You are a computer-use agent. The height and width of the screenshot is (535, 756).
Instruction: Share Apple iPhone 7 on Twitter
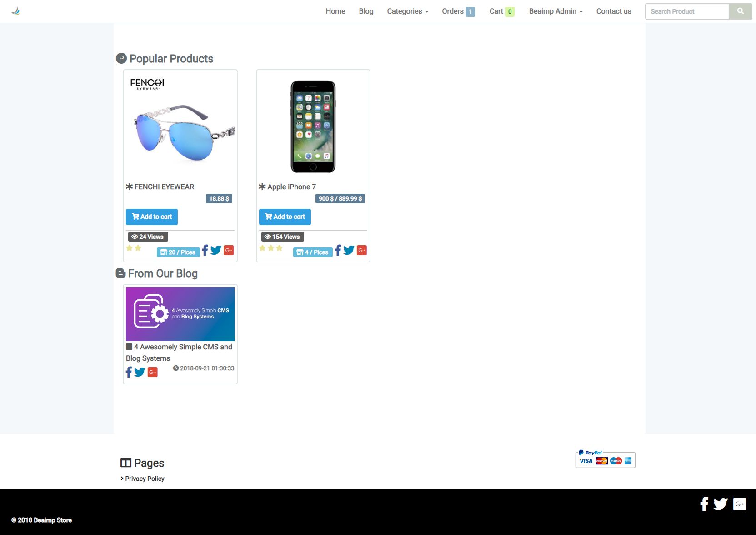coord(349,250)
